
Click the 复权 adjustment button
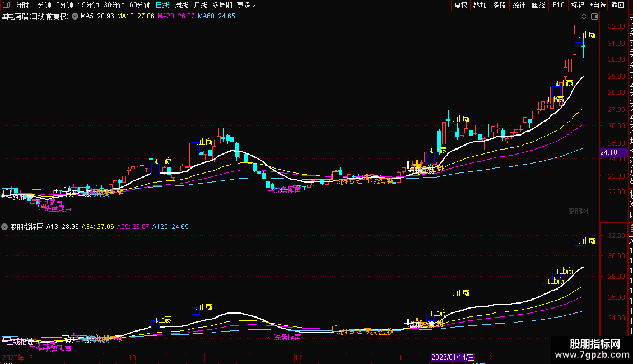460,5
